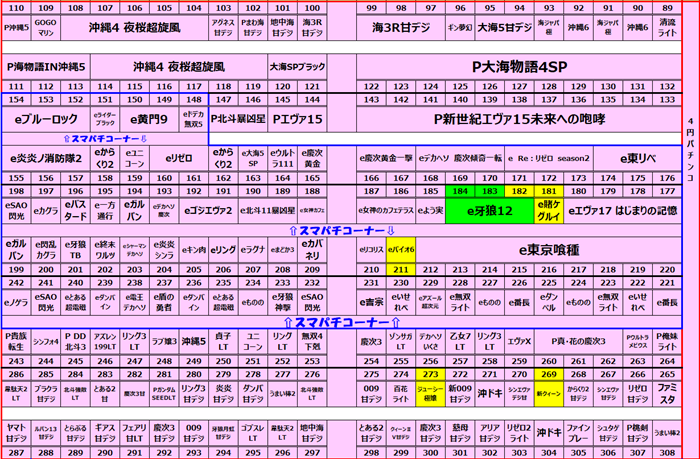Click the ファミスタ cell

point(667,394)
